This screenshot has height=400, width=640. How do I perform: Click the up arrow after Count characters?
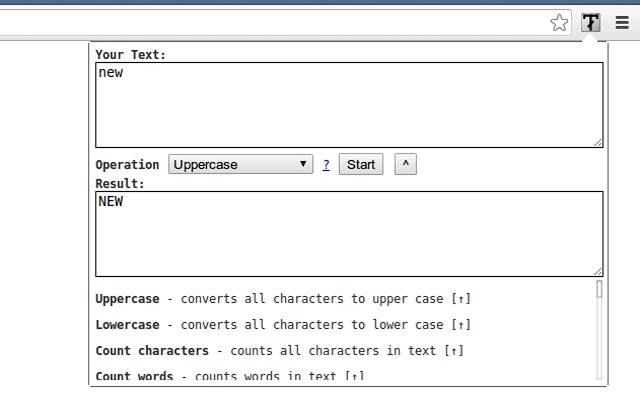point(454,351)
